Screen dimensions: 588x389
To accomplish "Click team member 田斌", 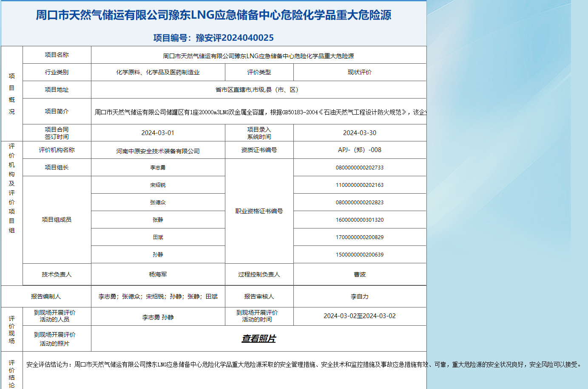I will point(158,237).
